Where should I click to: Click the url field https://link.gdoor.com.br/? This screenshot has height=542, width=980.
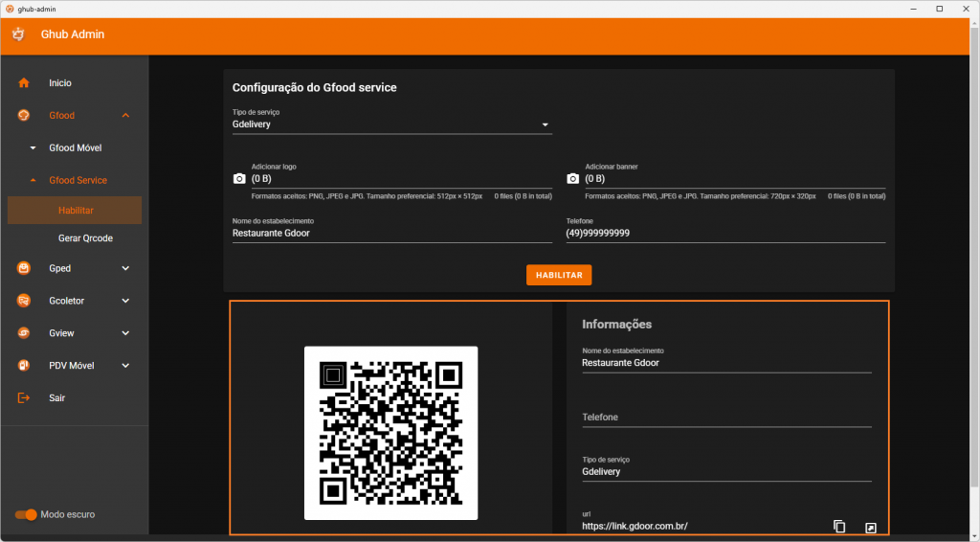point(703,527)
